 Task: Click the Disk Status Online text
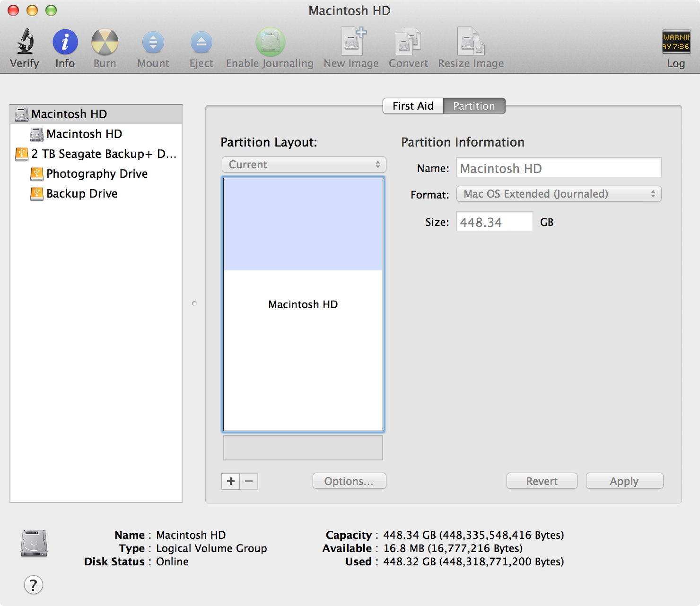[172, 562]
